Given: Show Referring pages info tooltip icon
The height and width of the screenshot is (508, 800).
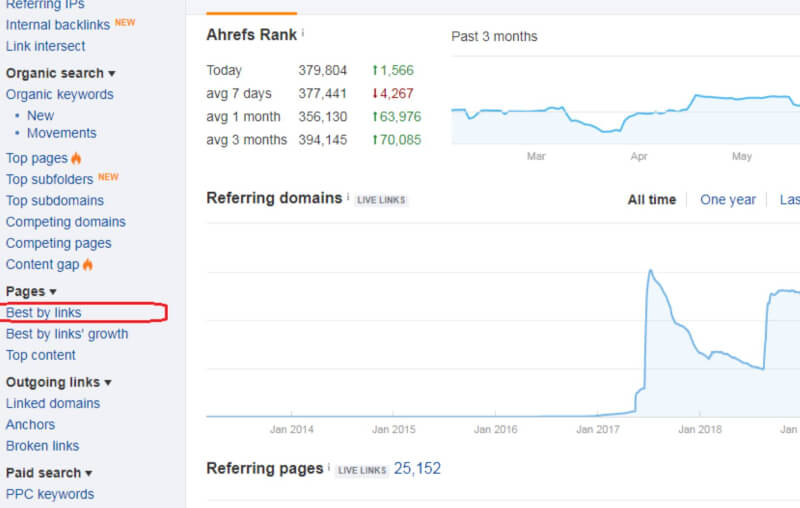Looking at the screenshot, I should [329, 467].
